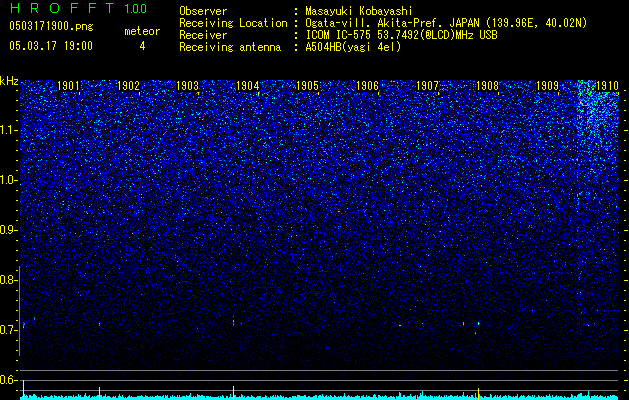Screen dimensions: 629x400
Task: Select the Observer label
Action: (x=203, y=11)
